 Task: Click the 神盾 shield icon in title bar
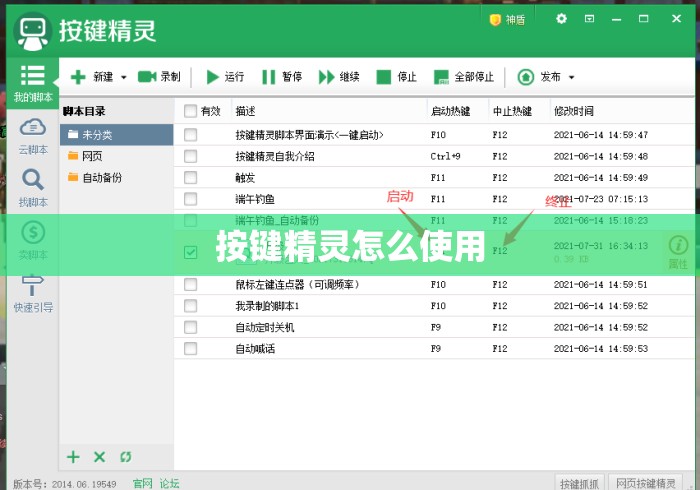point(495,20)
